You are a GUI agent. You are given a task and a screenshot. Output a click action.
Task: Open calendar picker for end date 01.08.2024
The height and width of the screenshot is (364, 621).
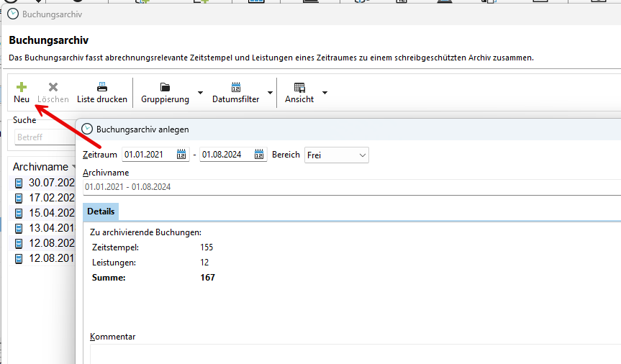258,155
